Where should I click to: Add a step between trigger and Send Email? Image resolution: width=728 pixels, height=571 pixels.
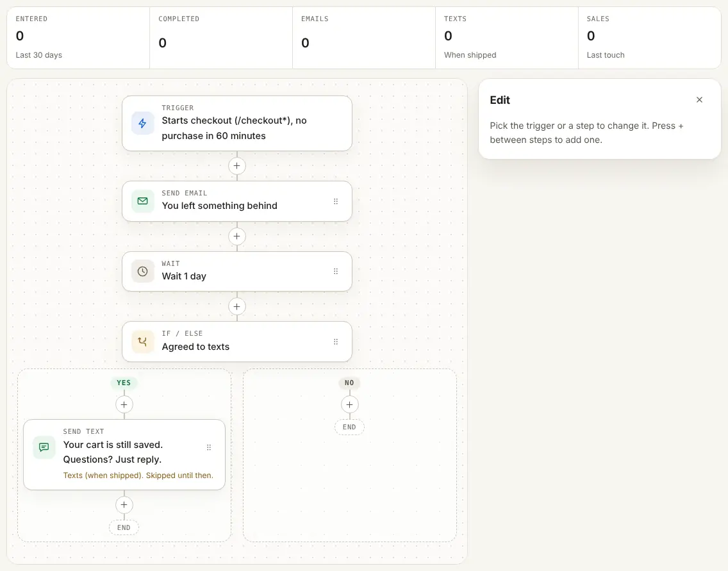[x=236, y=166]
